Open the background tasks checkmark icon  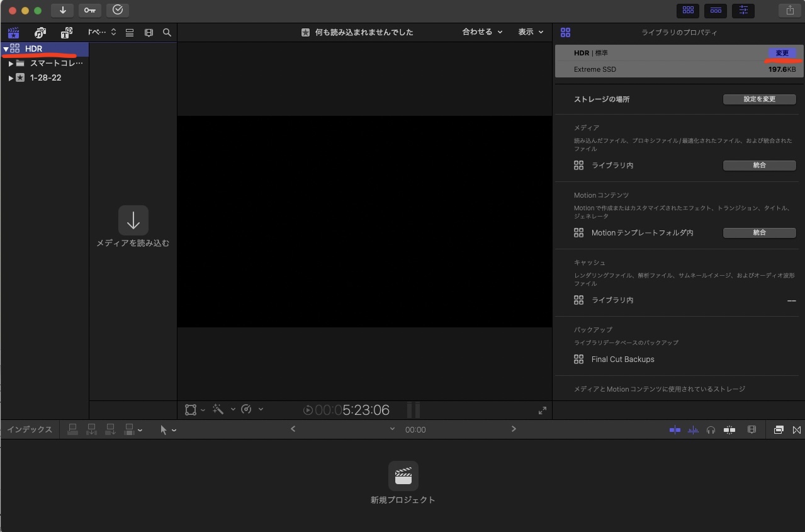[118, 10]
